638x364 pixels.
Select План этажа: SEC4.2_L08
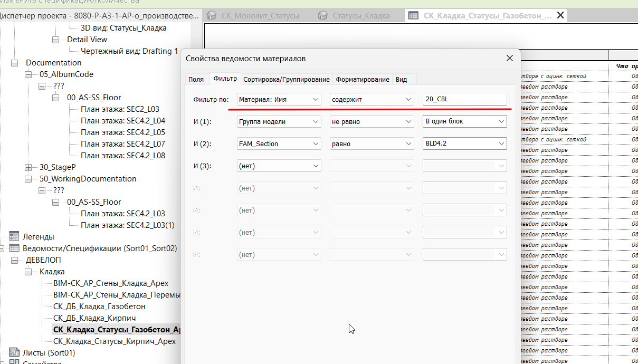[123, 156]
